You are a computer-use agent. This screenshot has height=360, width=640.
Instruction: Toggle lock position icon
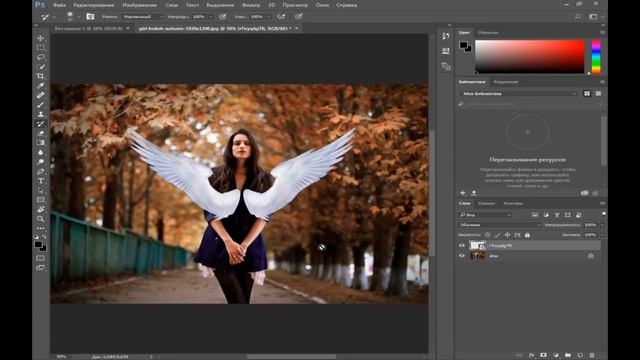coord(507,235)
